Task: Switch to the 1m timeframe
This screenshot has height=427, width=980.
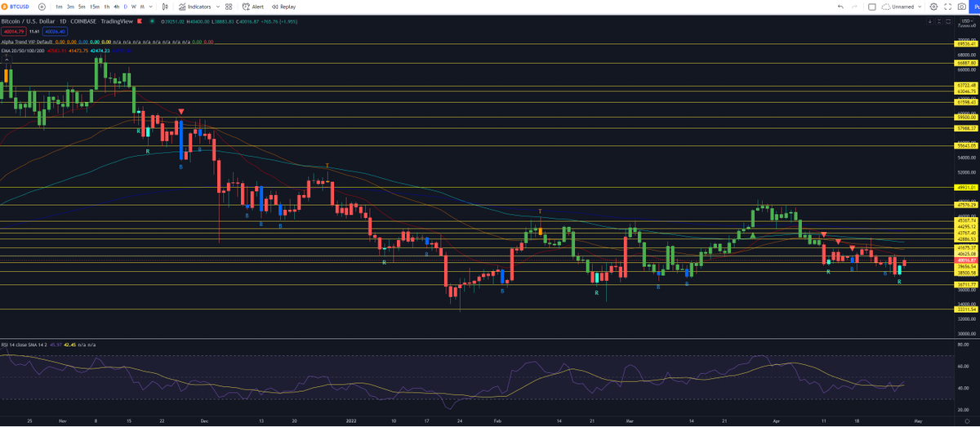Action: point(60,7)
